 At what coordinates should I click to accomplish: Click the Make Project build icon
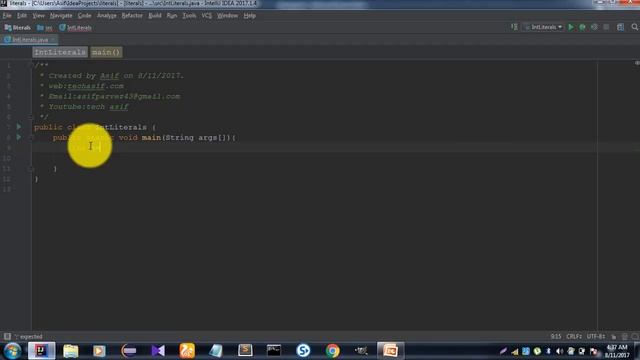tap(514, 27)
